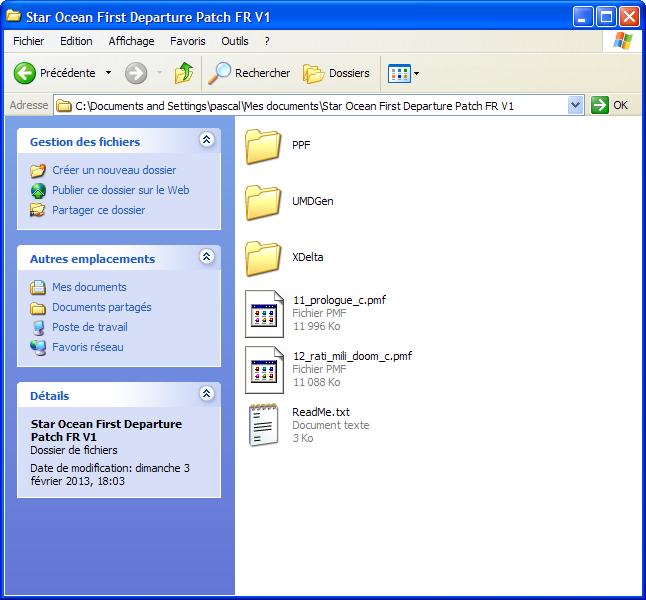The height and width of the screenshot is (600, 646).
Task: Click the XDelta folder name
Action: tap(308, 257)
